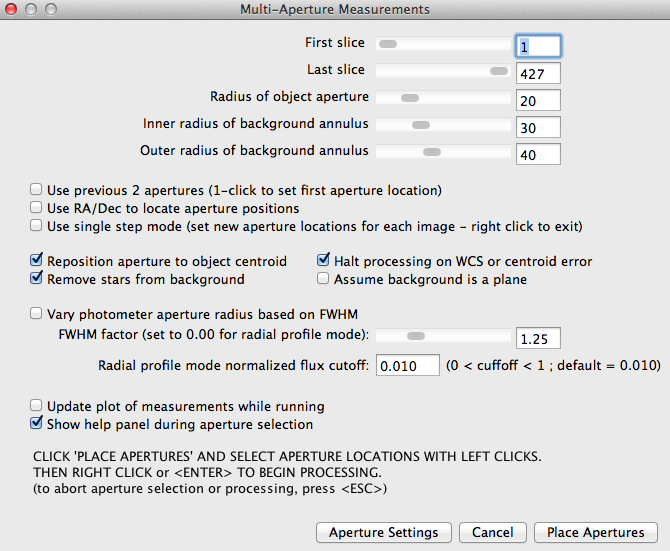Uncheck Reposition aperture to object centroid

(x=37, y=261)
